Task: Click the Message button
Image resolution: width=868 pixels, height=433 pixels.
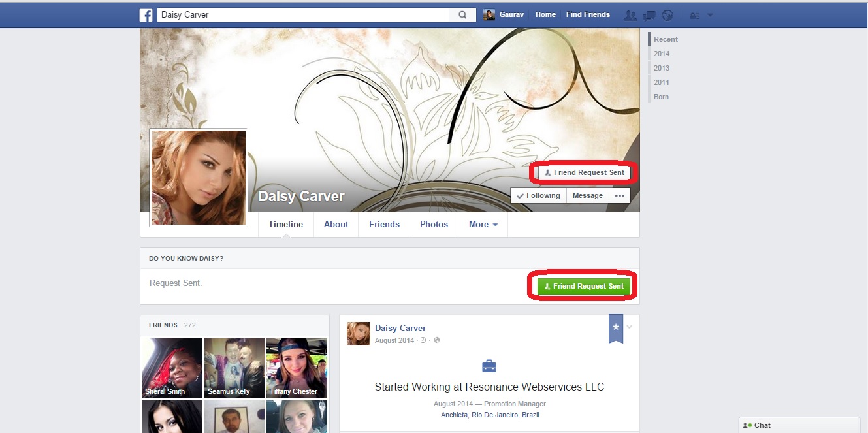Action: [588, 195]
